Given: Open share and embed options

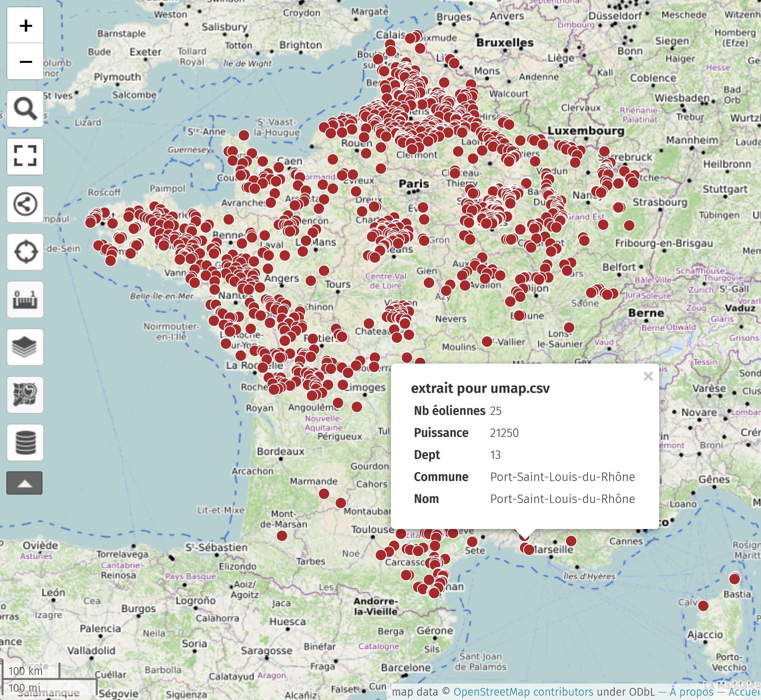Looking at the screenshot, I should pos(25,204).
